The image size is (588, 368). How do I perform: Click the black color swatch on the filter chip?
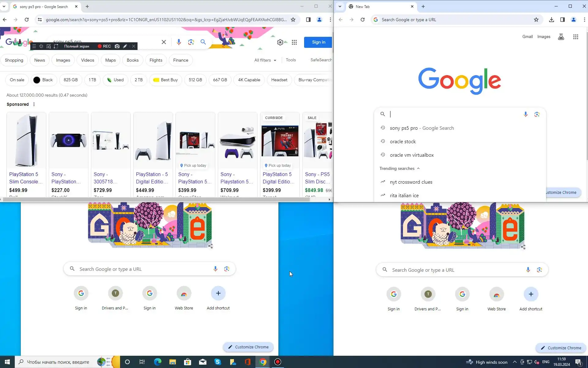coord(37,80)
